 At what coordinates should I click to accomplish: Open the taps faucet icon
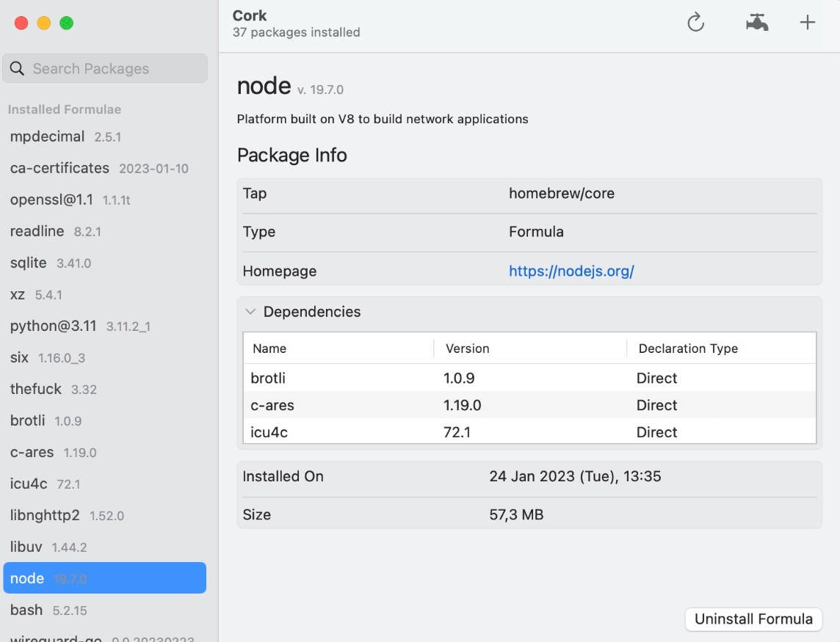tap(756, 23)
